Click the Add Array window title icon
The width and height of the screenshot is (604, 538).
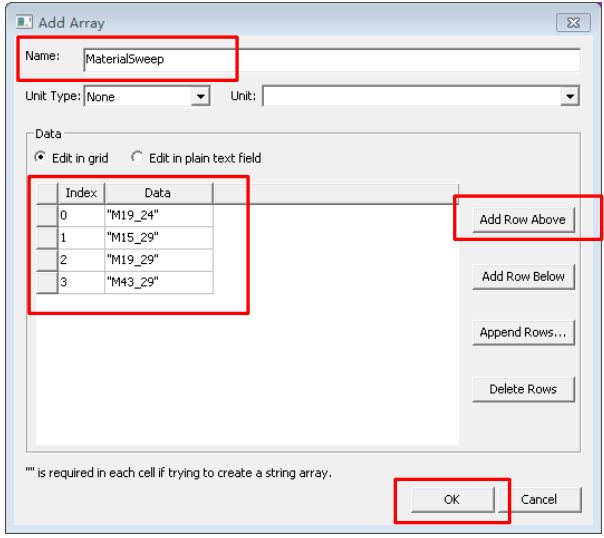(x=24, y=22)
